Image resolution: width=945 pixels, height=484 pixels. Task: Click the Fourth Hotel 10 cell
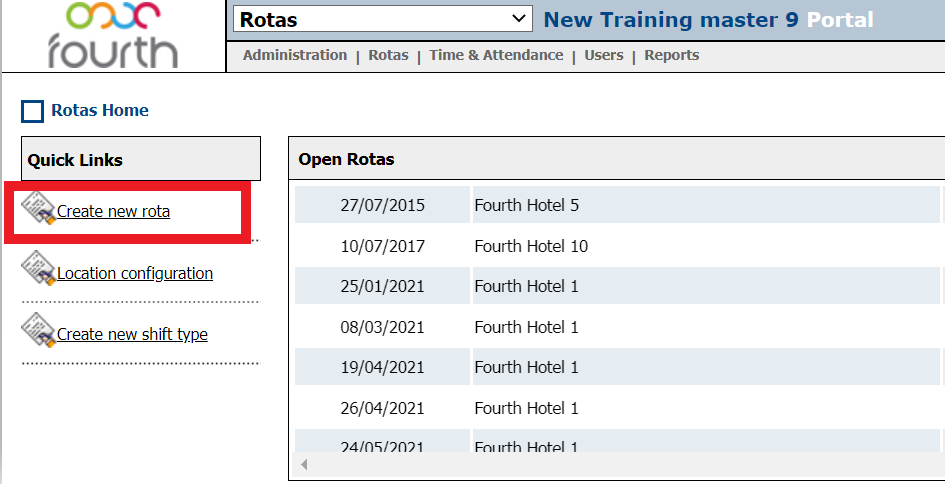706,246
